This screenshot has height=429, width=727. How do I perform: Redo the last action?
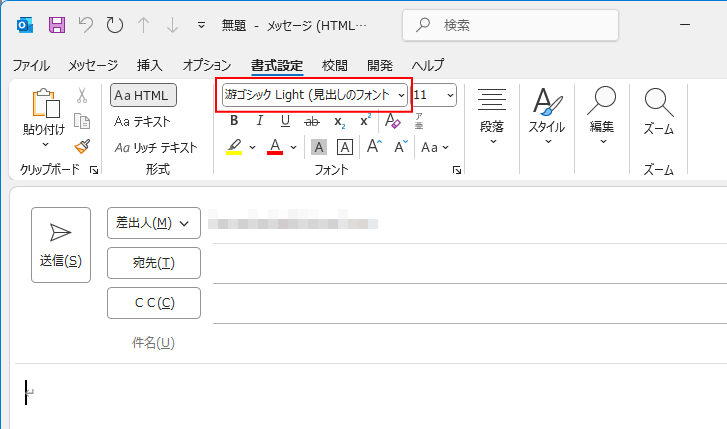click(x=114, y=25)
